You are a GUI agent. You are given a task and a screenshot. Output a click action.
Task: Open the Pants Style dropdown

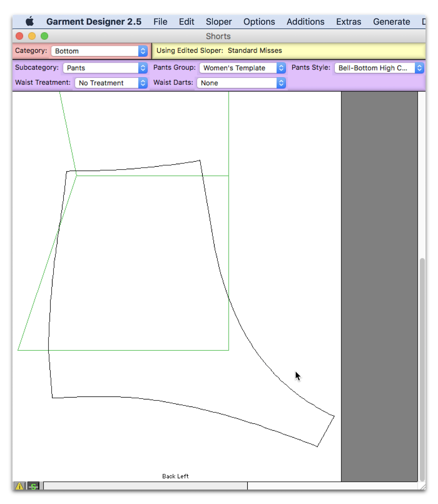point(379,68)
